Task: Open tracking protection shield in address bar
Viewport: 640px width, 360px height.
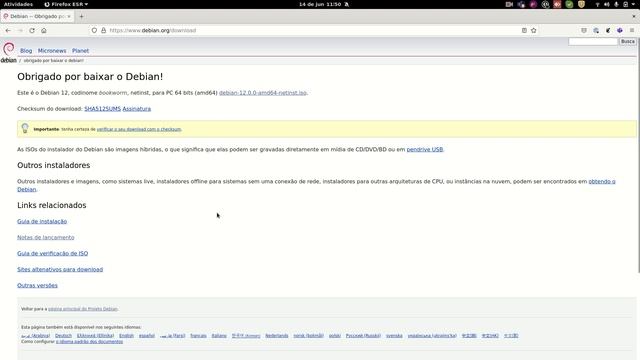Action: tap(94, 31)
